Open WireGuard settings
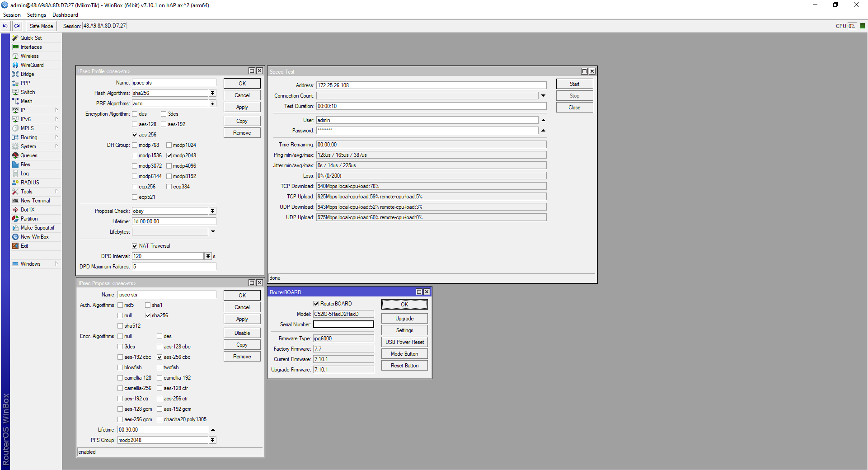Image resolution: width=868 pixels, height=470 pixels. (32, 65)
